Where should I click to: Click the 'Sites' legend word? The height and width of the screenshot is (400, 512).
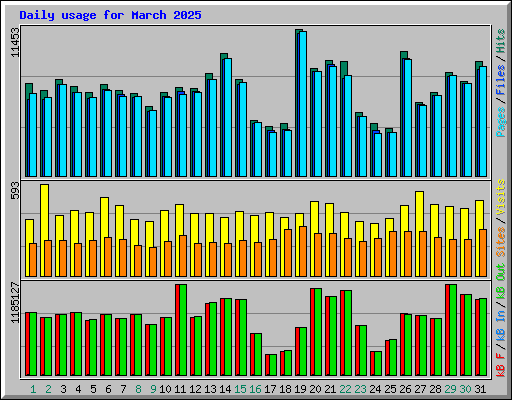[x=501, y=242]
